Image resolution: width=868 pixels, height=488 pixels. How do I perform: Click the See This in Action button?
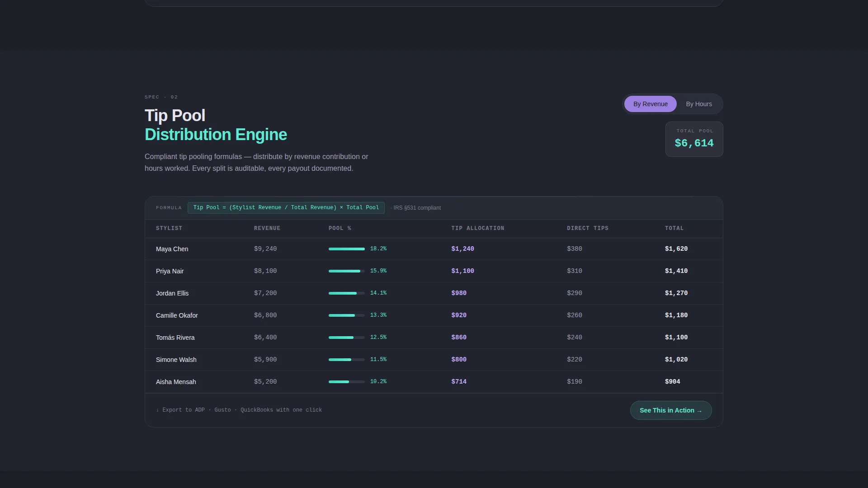pos(671,410)
